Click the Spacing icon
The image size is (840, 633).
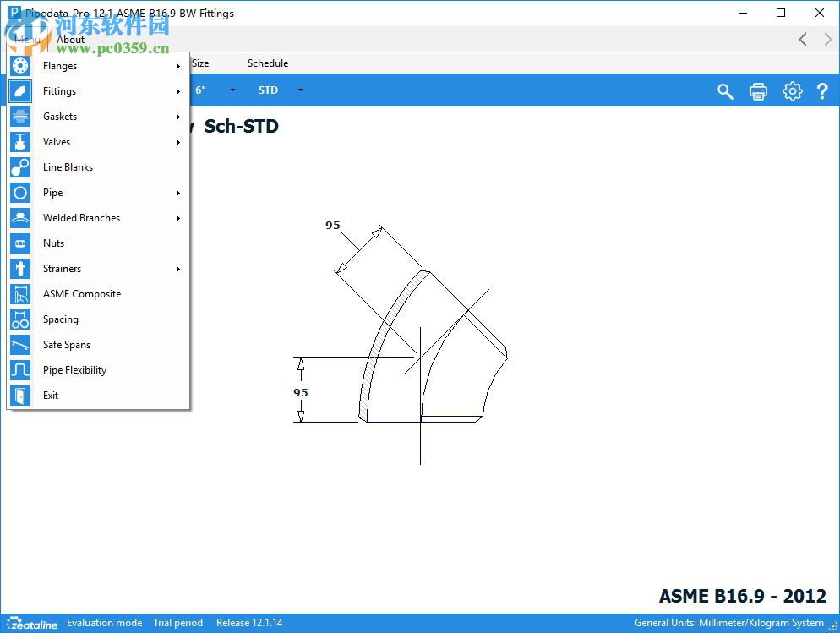19,319
